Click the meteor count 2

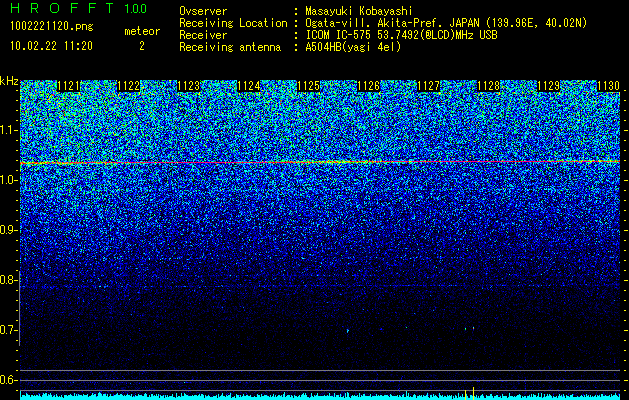142,46
